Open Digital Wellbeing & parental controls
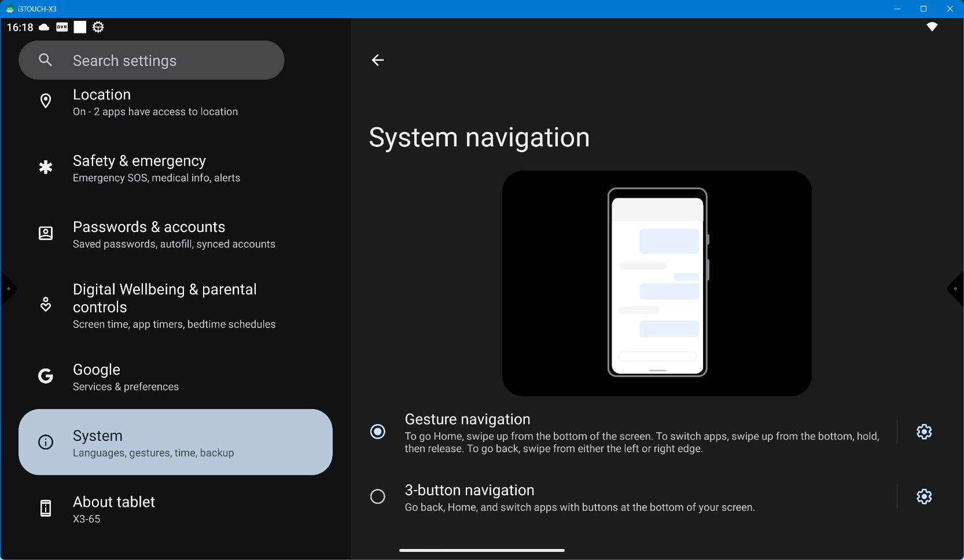Viewport: 964px width, 560px height. 174,305
